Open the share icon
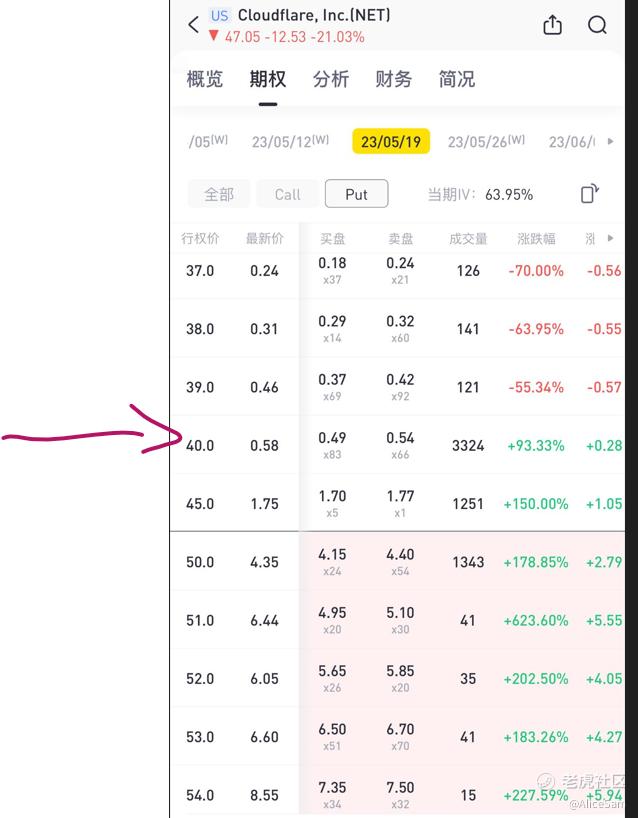Image resolution: width=638 pixels, height=818 pixels. click(552, 25)
